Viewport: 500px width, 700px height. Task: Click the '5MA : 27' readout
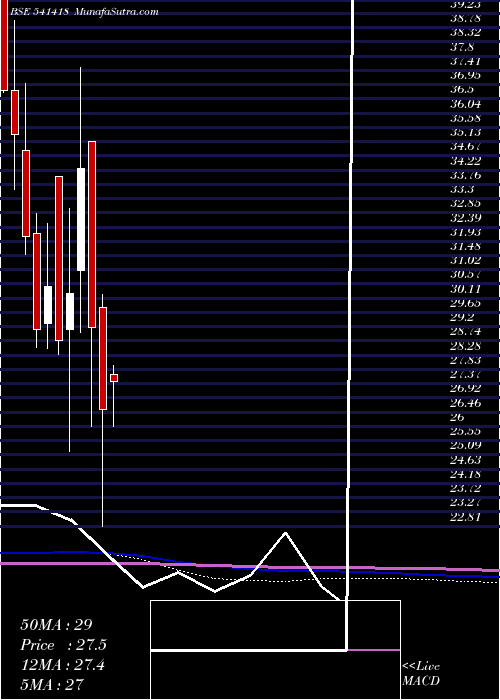pos(52,685)
